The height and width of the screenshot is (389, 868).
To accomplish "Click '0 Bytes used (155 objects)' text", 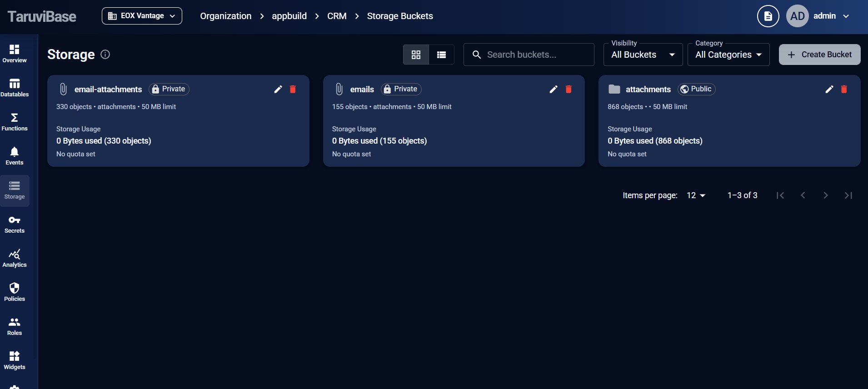I will click(x=379, y=141).
